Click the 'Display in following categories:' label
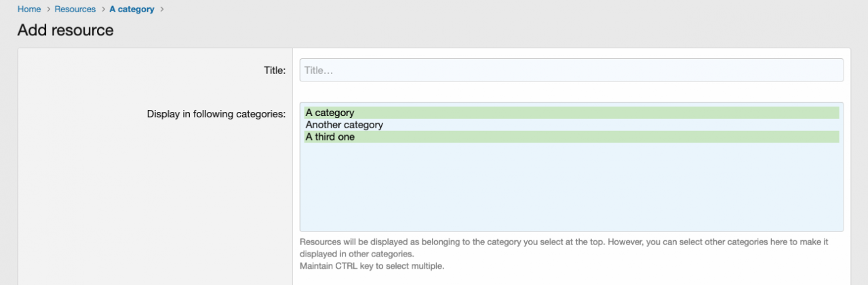 click(x=216, y=114)
